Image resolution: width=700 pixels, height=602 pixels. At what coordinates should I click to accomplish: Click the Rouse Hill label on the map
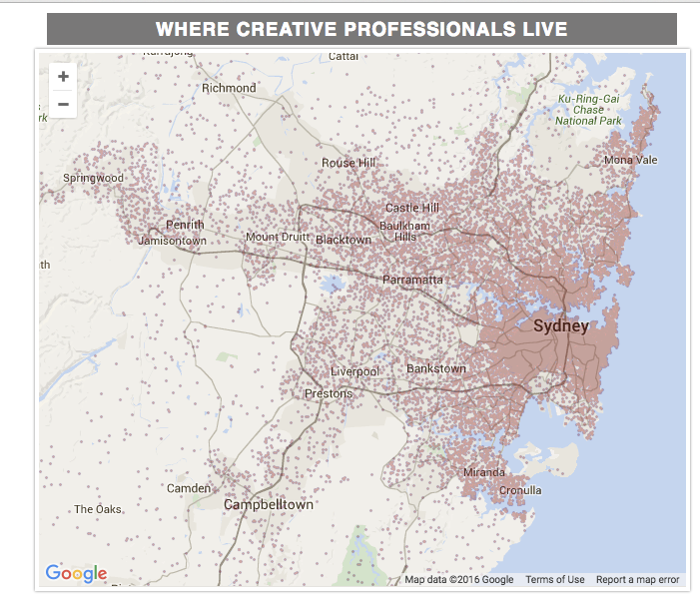pos(349,163)
